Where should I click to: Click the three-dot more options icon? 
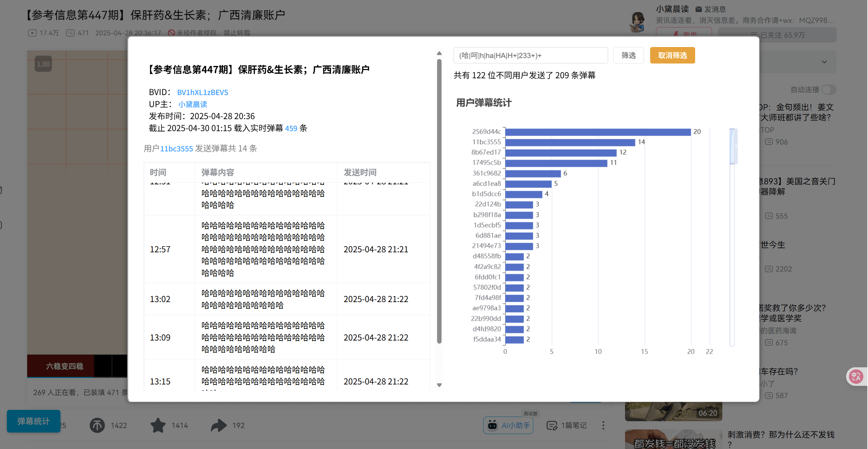tap(603, 425)
